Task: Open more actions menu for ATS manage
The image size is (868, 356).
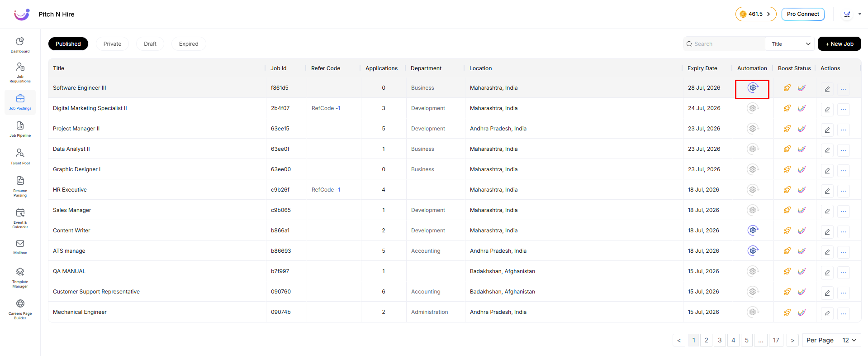Action: tap(844, 252)
